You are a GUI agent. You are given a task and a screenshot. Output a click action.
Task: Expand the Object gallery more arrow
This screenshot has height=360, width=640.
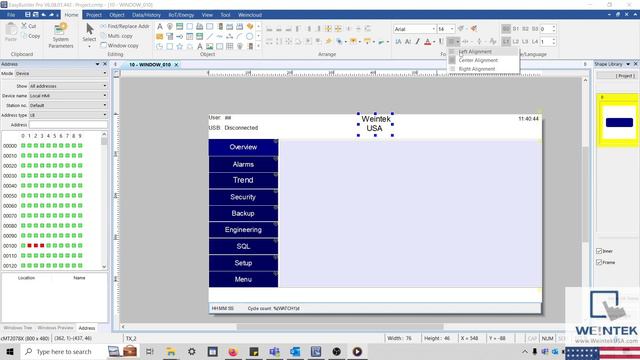[259, 47]
